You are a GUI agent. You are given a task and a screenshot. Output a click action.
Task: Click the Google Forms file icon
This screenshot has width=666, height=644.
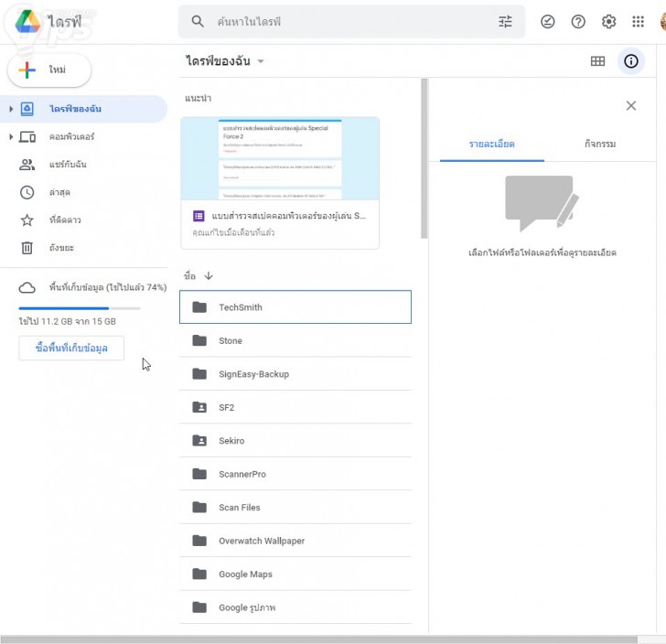click(199, 216)
